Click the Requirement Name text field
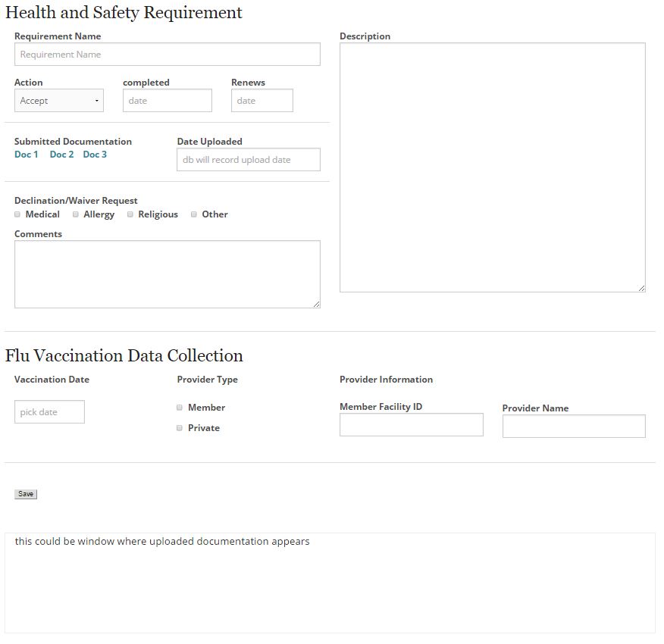Viewport: 664px width, 644px height. click(167, 55)
